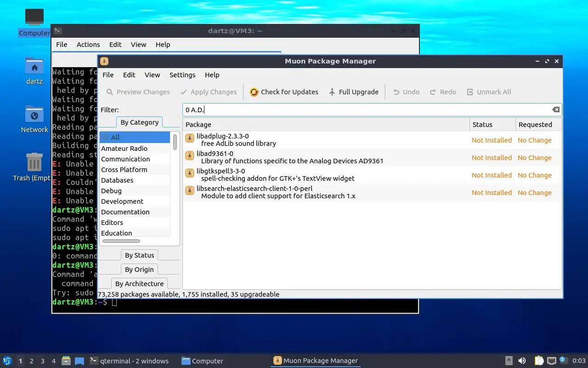Screen dimensions: 588x368
Task: Click the package icon of libsearch-elasticsearch-client-1-0-perl
Action: tap(189, 191)
